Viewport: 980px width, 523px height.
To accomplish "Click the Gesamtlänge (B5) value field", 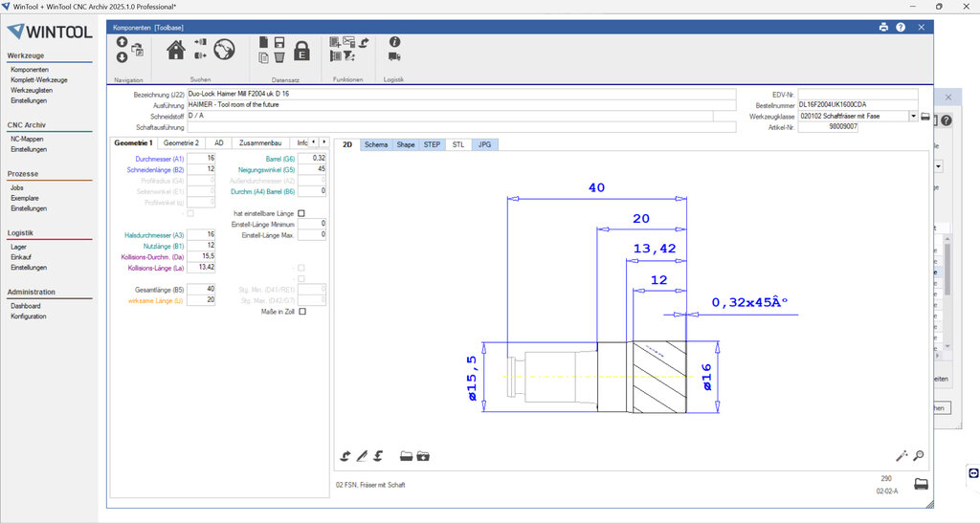I will (201, 289).
